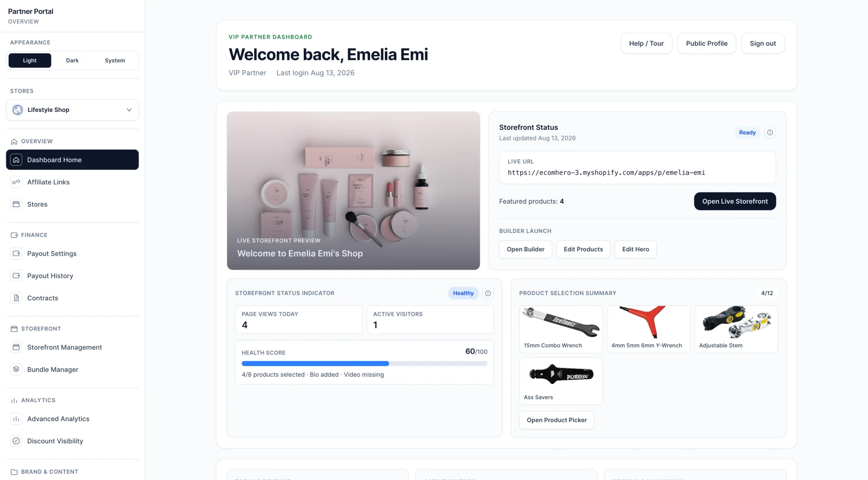Viewport: 868px width, 480px height.
Task: Click the Analytics section bars icon
Action: coord(14,400)
